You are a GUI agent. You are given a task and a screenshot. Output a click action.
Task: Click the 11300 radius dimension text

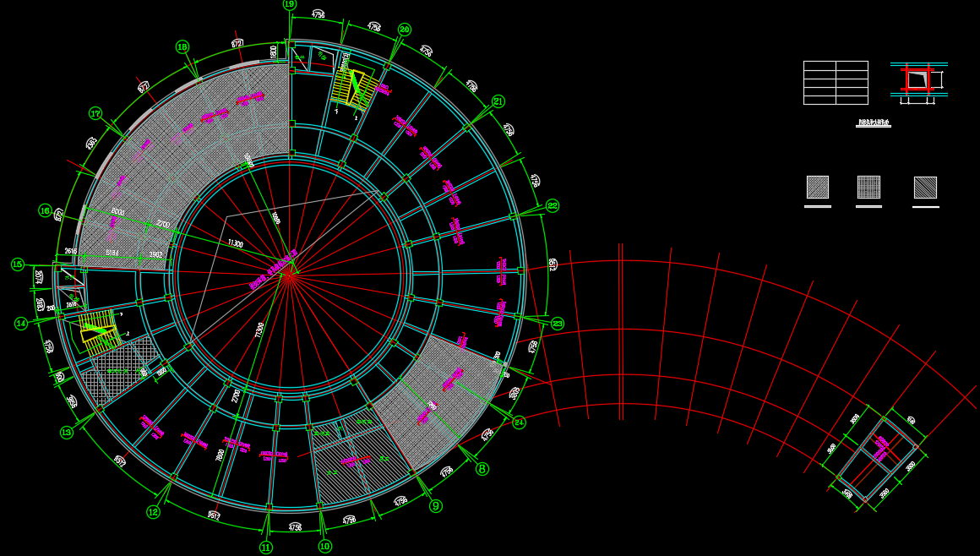pos(236,243)
